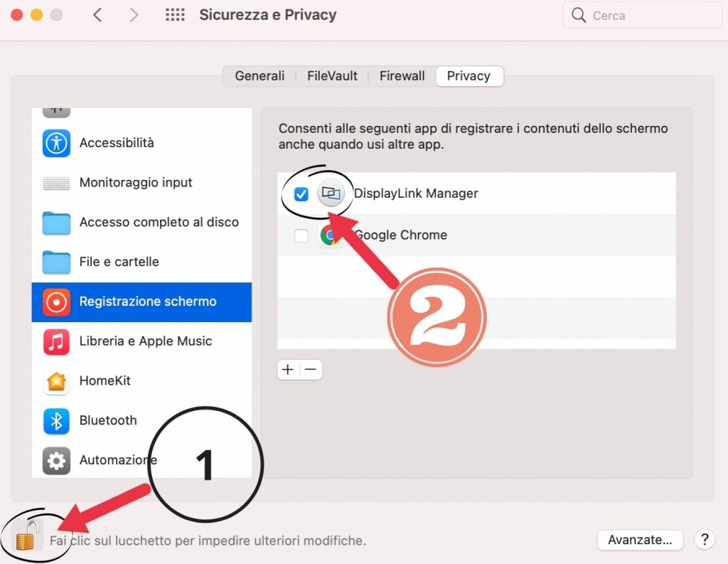Viewport: 728px width, 564px height.
Task: Click the Bluetooth icon in privacy list
Action: coord(56,420)
